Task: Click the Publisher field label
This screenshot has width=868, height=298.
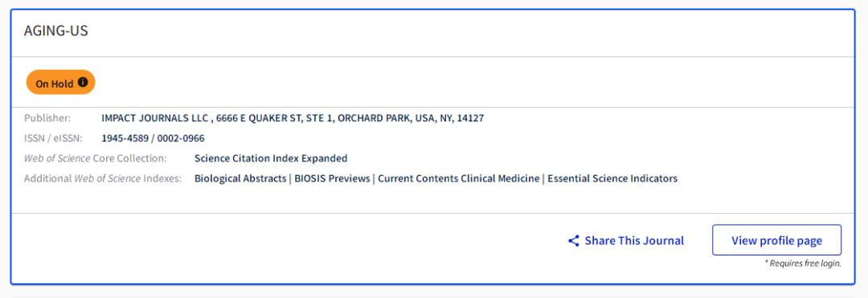Action: tap(47, 118)
